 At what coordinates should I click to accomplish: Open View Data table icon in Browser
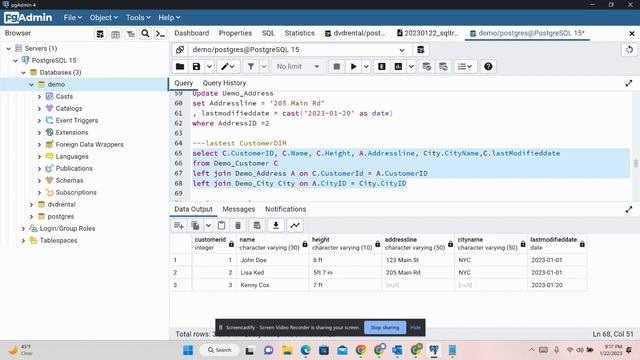point(116,34)
